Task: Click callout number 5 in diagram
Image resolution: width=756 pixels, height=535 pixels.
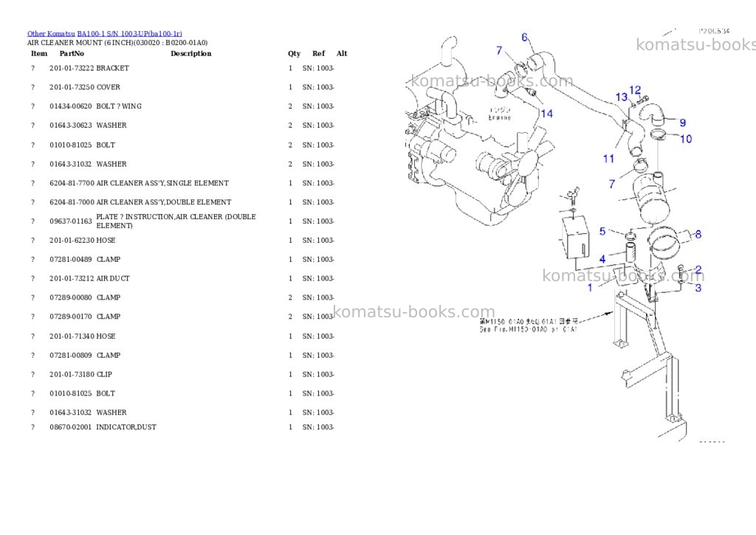Action: pyautogui.click(x=602, y=232)
